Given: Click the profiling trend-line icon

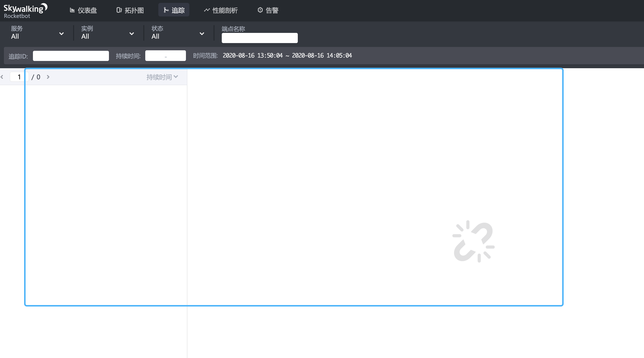Looking at the screenshot, I should point(207,10).
